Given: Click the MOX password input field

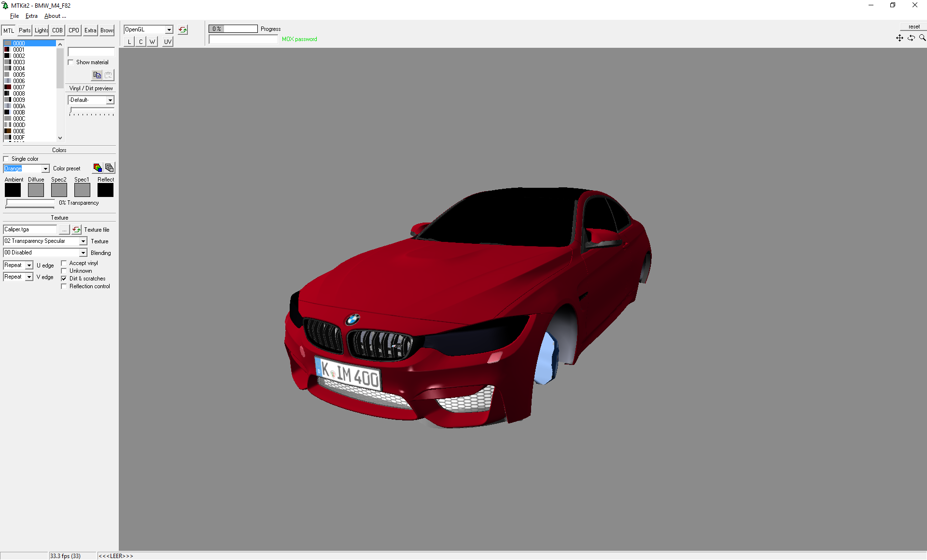Looking at the screenshot, I should 244,40.
